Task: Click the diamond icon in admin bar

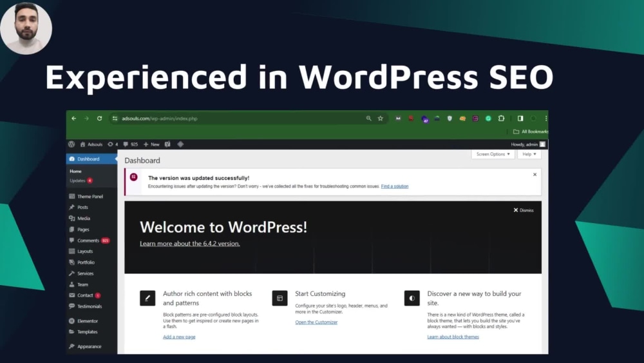Action: 180,144
